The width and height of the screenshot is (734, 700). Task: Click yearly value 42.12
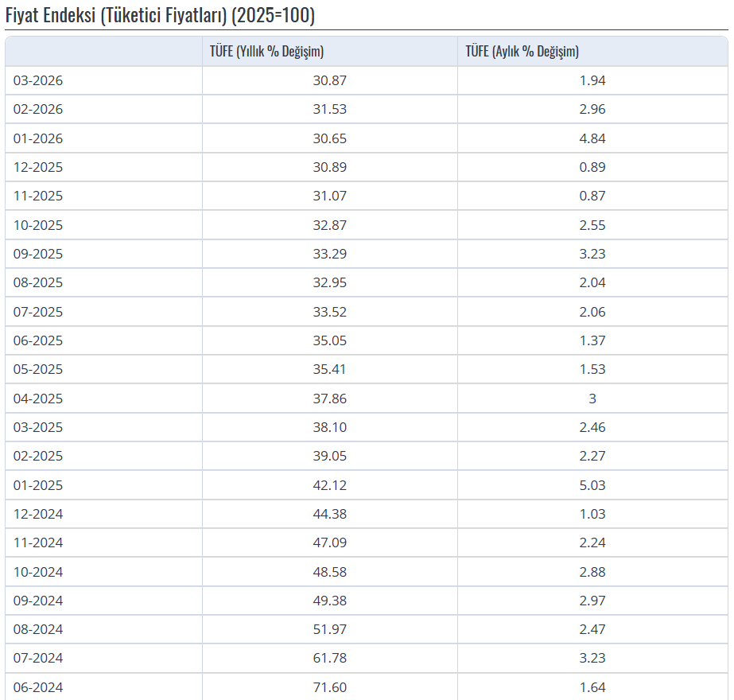(329, 485)
